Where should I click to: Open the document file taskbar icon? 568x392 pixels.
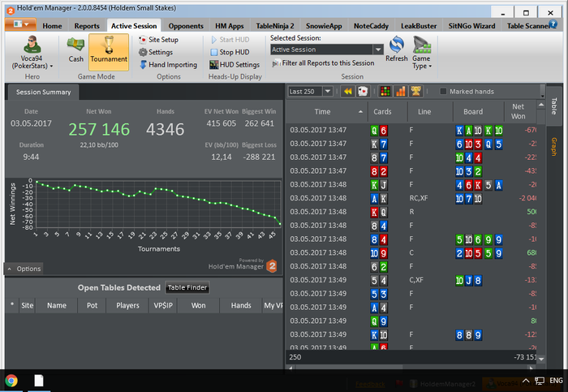[39, 381]
